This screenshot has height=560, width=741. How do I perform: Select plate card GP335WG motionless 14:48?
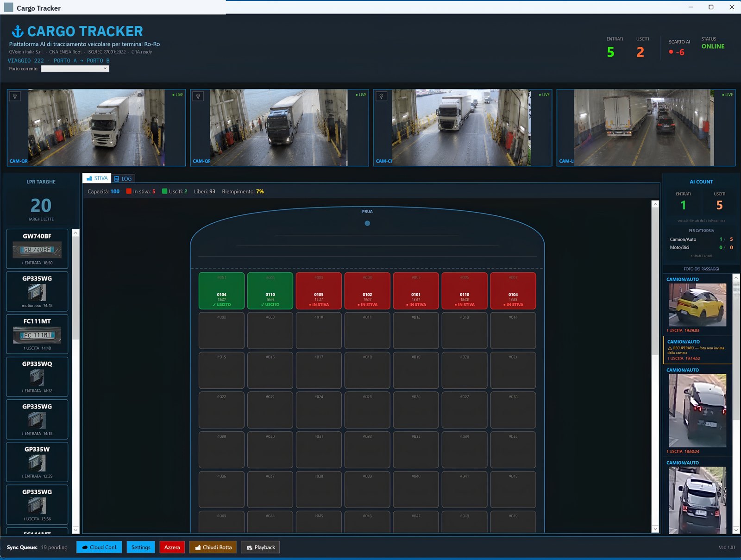tap(37, 291)
